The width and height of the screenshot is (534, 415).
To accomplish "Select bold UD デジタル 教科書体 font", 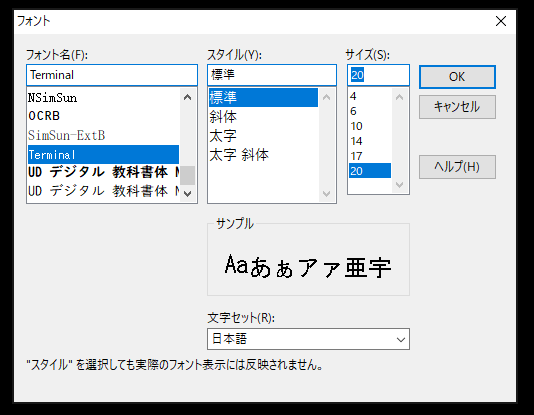I will [103, 172].
